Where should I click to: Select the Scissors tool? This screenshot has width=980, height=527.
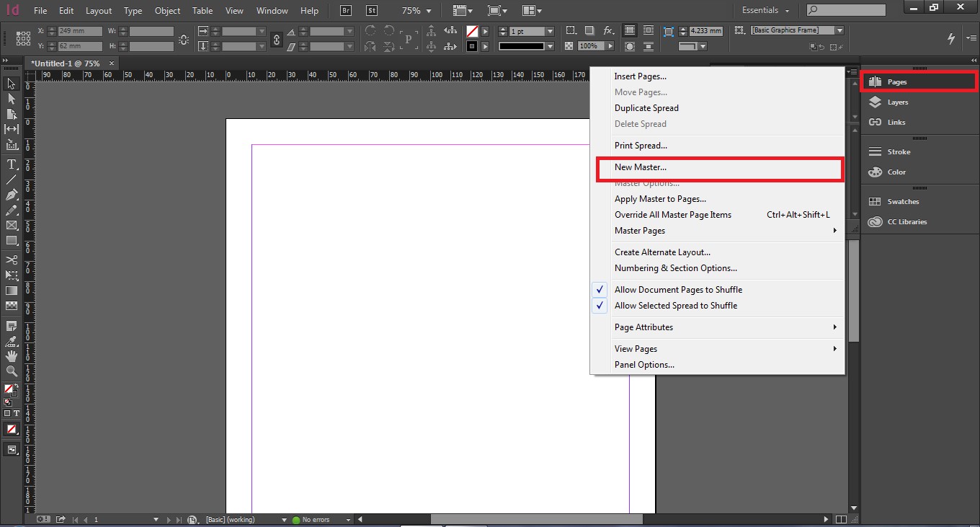pyautogui.click(x=12, y=260)
